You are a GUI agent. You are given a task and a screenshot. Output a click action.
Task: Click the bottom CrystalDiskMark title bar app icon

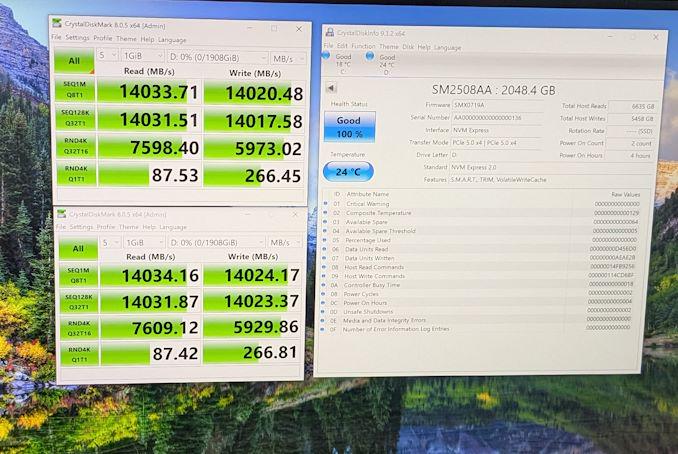(x=62, y=215)
